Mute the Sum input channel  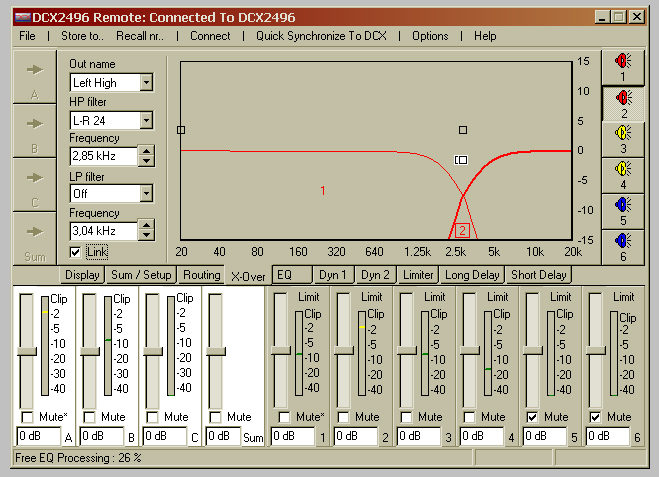point(215,417)
